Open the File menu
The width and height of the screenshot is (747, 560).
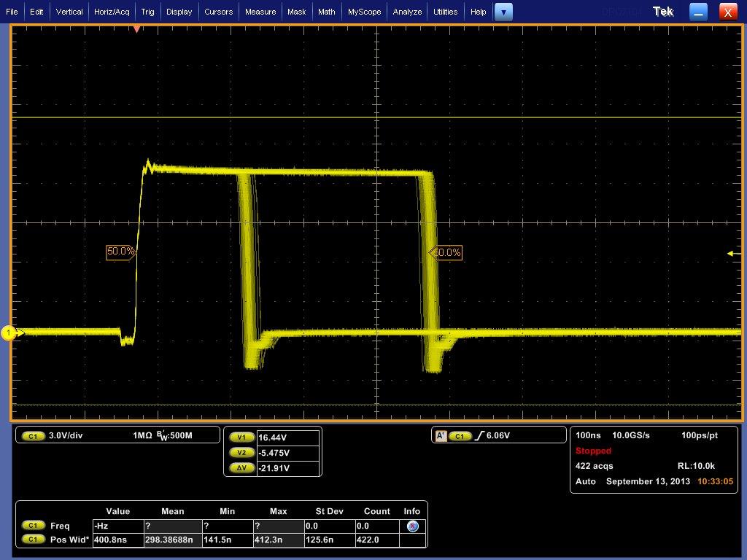pos(12,12)
